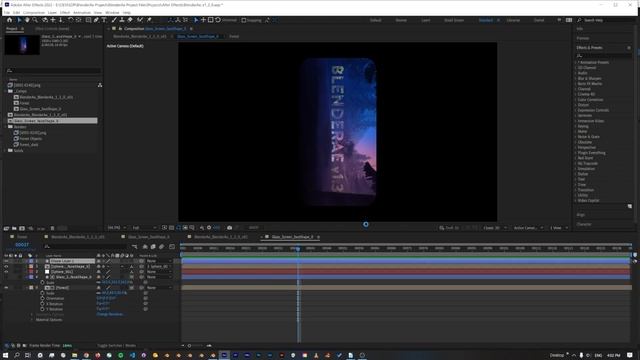Open the Effect menu
This screenshot has width=640, height=360.
[x=65, y=13]
